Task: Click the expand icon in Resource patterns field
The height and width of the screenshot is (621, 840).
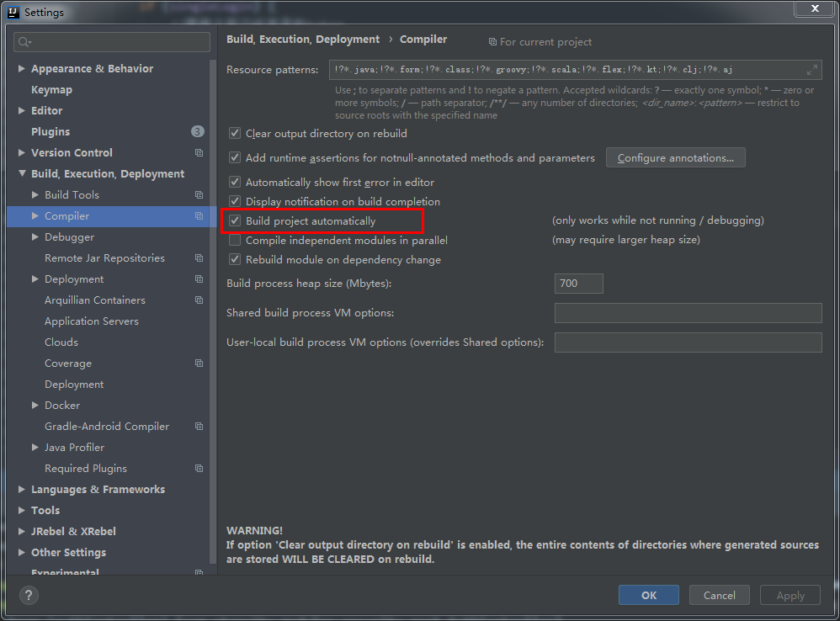Action: (x=811, y=70)
